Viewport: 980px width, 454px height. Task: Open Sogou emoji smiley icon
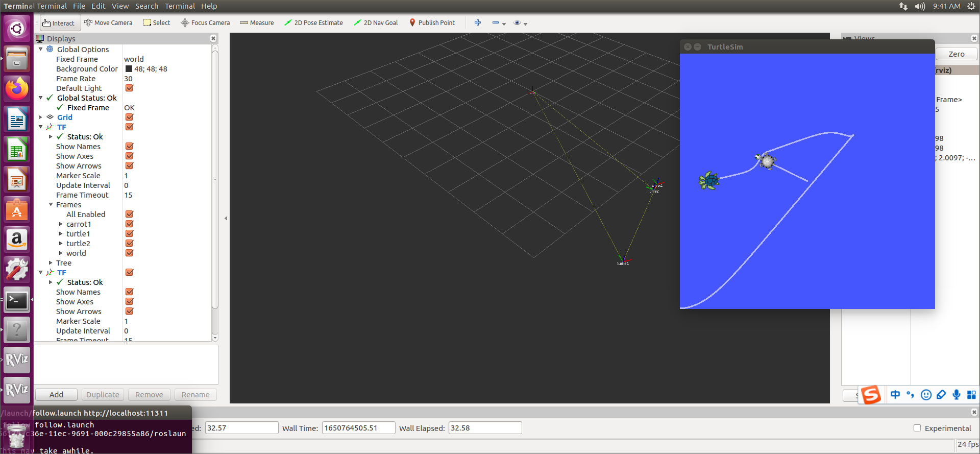pyautogui.click(x=926, y=395)
